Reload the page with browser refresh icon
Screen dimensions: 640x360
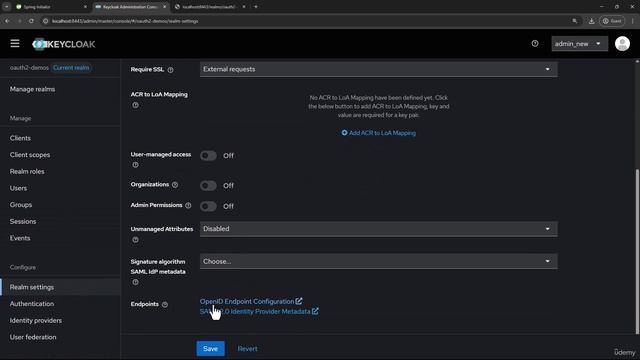coord(31,21)
